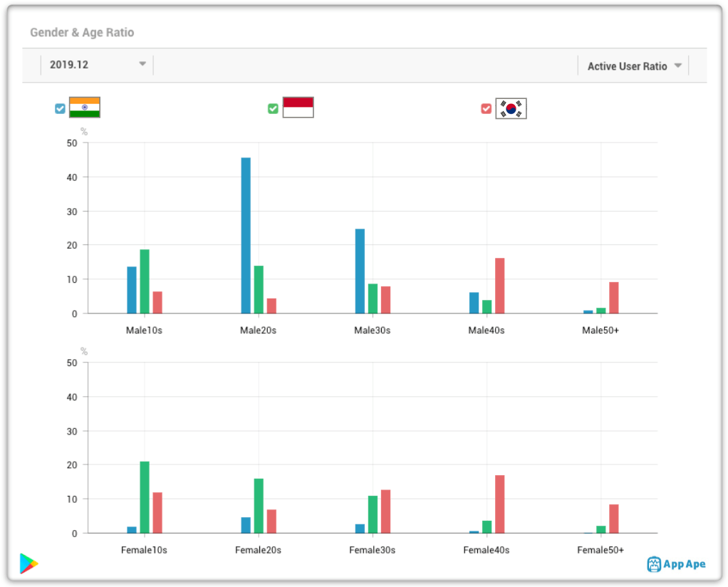Click the blue Male30s bar
The height and width of the screenshot is (587, 728).
pos(360,271)
